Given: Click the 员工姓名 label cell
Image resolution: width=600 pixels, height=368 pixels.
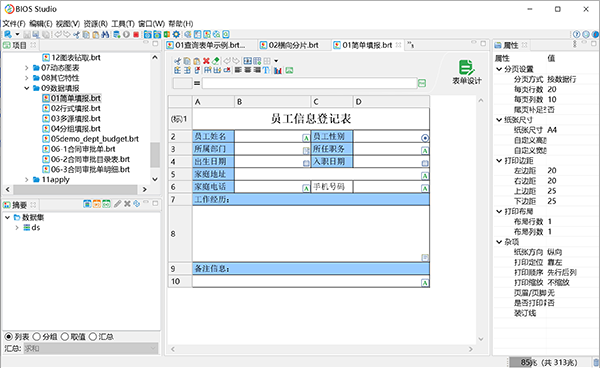Looking at the screenshot, I should 213,136.
